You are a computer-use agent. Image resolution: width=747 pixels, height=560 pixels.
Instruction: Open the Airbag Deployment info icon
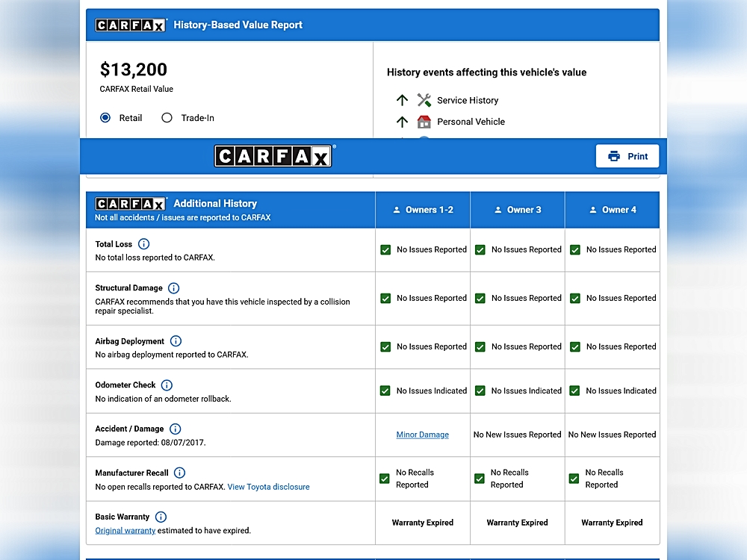tap(176, 341)
